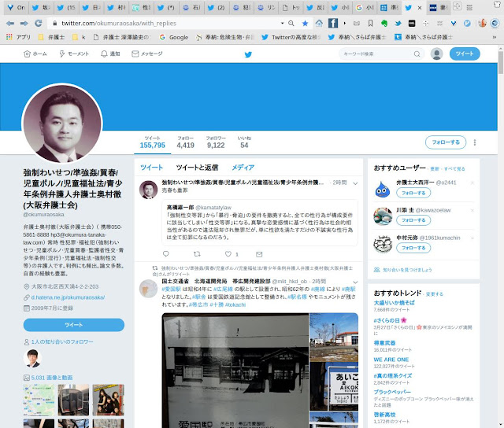The image size is (504, 428).
Task: Click すべて見る in おすすめユーザー
Action: 454,168
